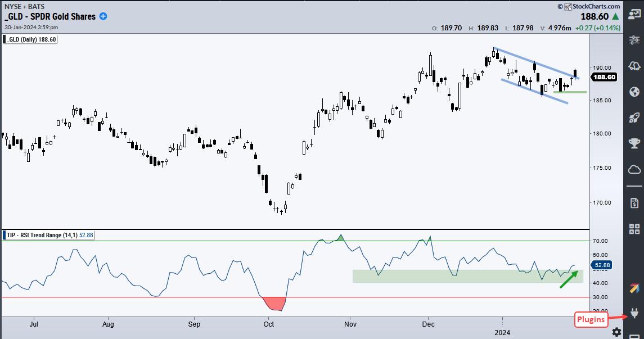Screen dimensions: 644x339
Task: Click the calculator grid icon in sidebar
Action: click(x=634, y=228)
